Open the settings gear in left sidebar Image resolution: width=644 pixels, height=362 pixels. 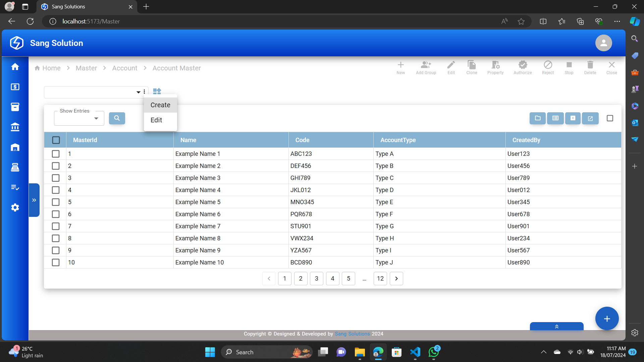tap(15, 207)
